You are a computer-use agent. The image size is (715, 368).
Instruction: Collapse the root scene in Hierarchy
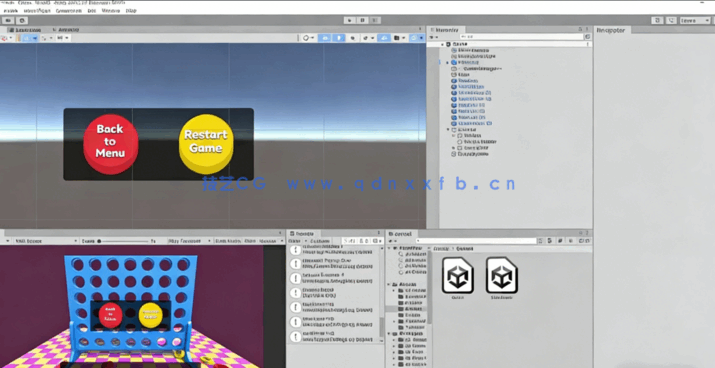[x=442, y=44]
